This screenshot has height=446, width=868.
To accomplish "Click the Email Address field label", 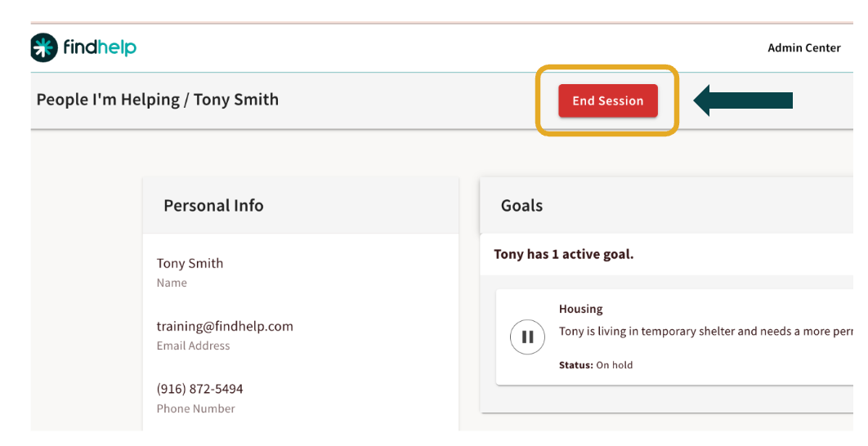I will pyautogui.click(x=193, y=346).
